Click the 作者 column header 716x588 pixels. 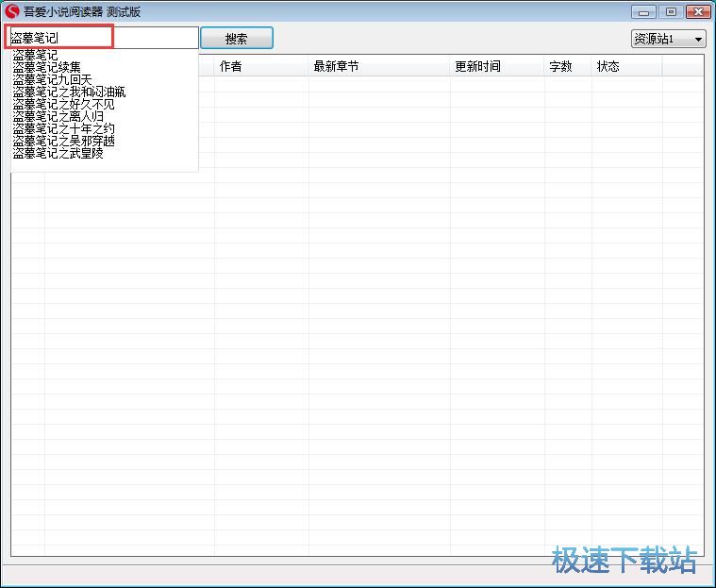[261, 66]
